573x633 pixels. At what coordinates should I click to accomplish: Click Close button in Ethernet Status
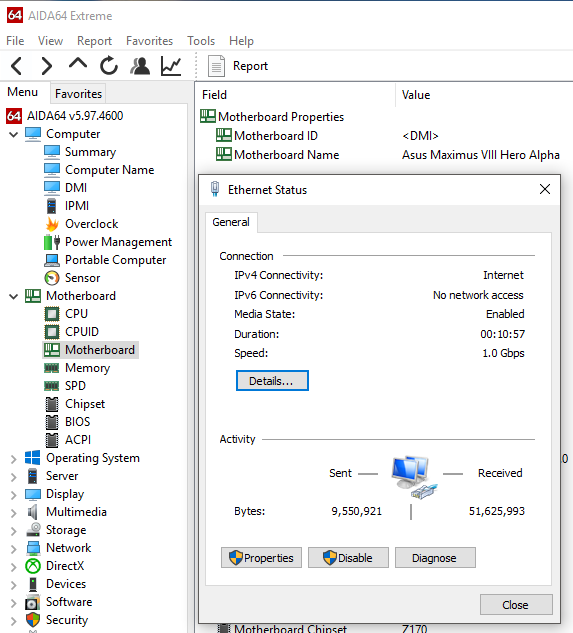coord(516,605)
